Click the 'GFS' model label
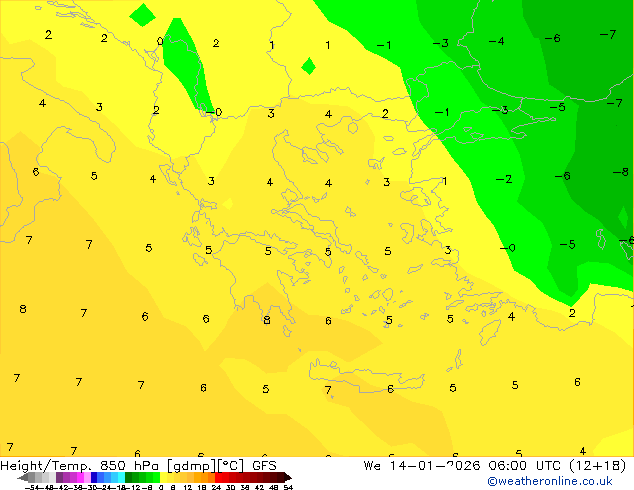 264,466
